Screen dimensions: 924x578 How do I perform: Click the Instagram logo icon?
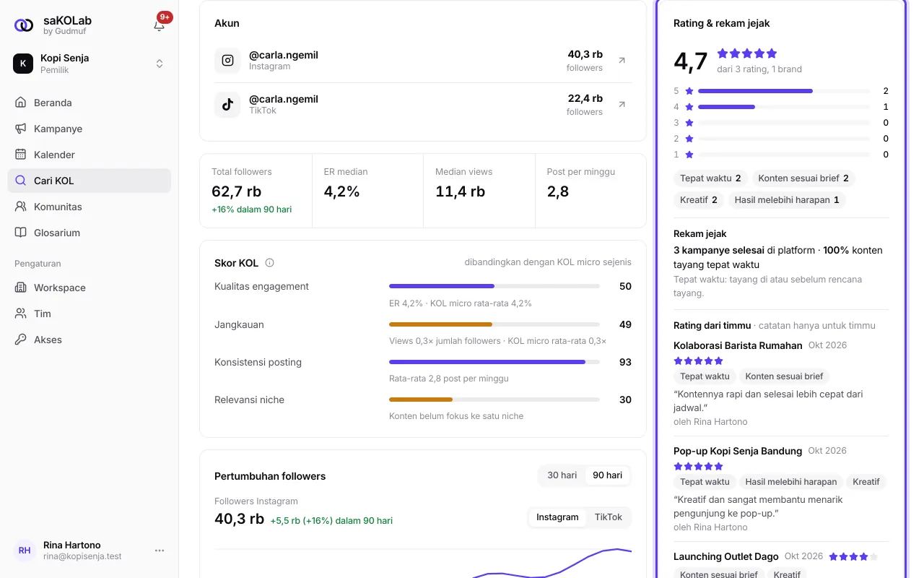(227, 61)
